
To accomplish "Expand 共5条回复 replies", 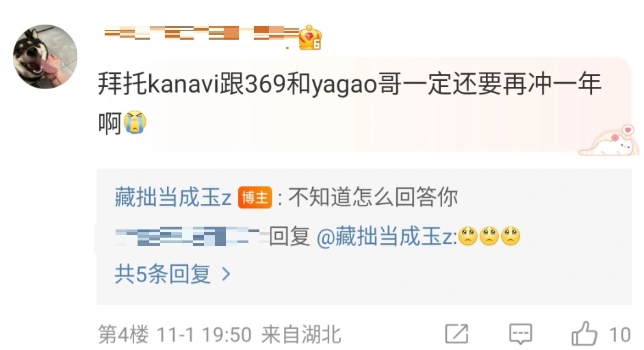I will pos(172,274).
